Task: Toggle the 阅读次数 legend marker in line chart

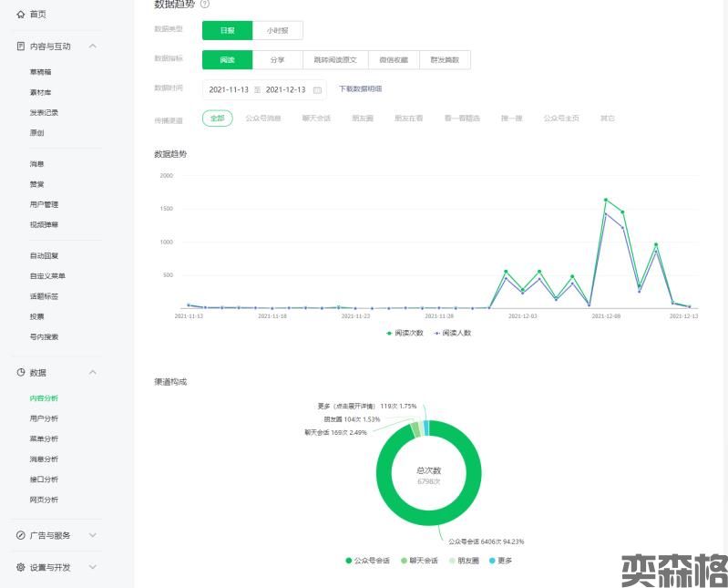Action: (390, 333)
